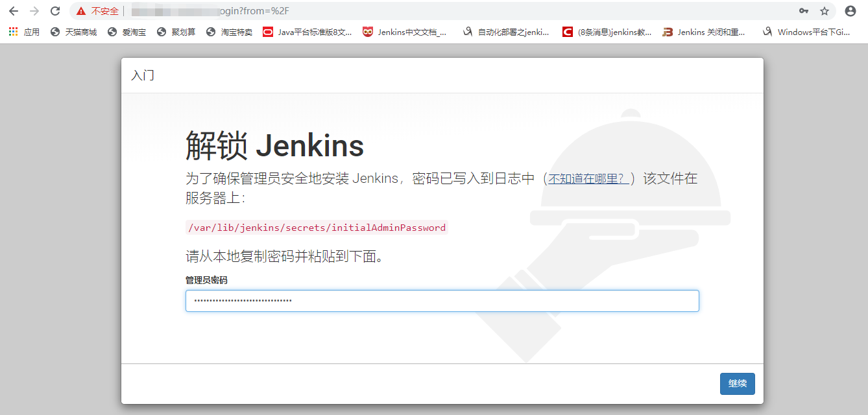Click the 管理员密码 field label
868x415 pixels.
(206, 280)
